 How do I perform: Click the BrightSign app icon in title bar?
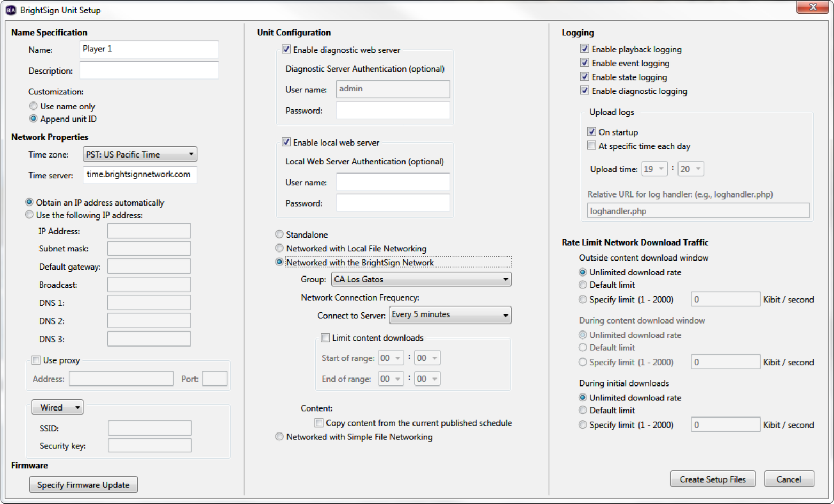pyautogui.click(x=11, y=10)
